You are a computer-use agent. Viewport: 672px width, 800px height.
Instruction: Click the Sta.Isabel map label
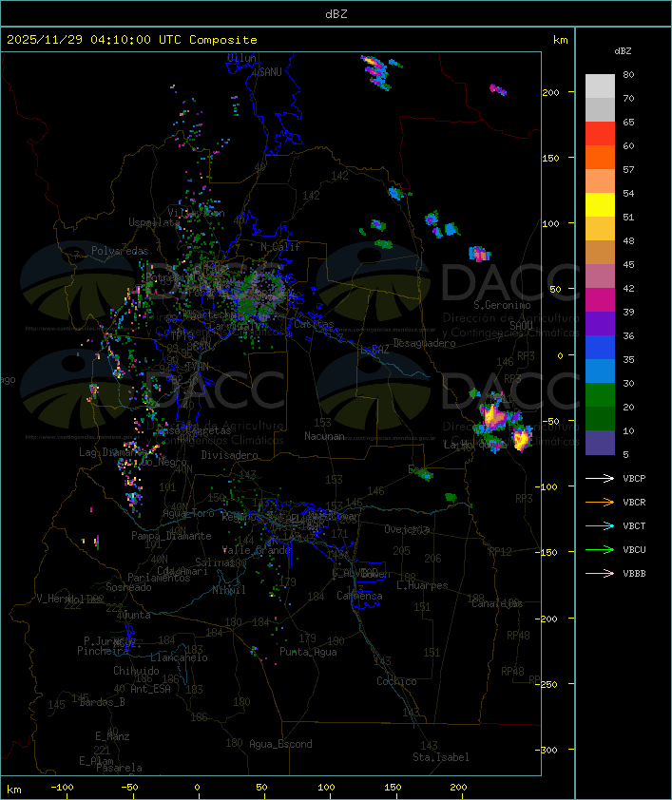coord(441,757)
